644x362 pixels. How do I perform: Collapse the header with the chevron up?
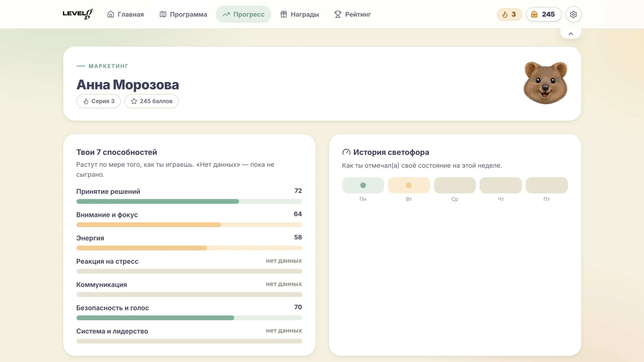(571, 34)
